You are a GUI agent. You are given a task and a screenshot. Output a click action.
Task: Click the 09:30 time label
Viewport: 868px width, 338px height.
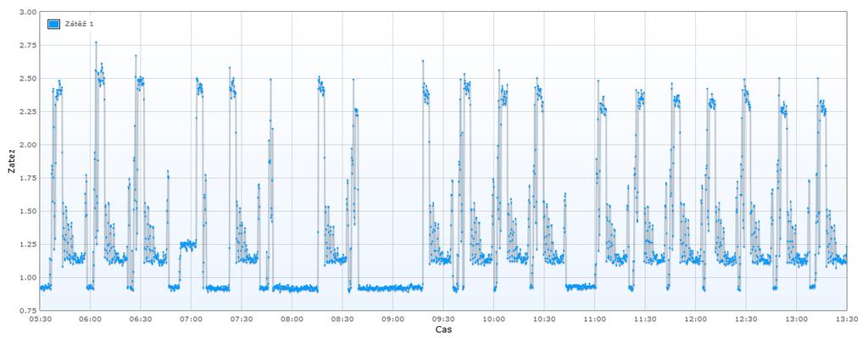442,319
